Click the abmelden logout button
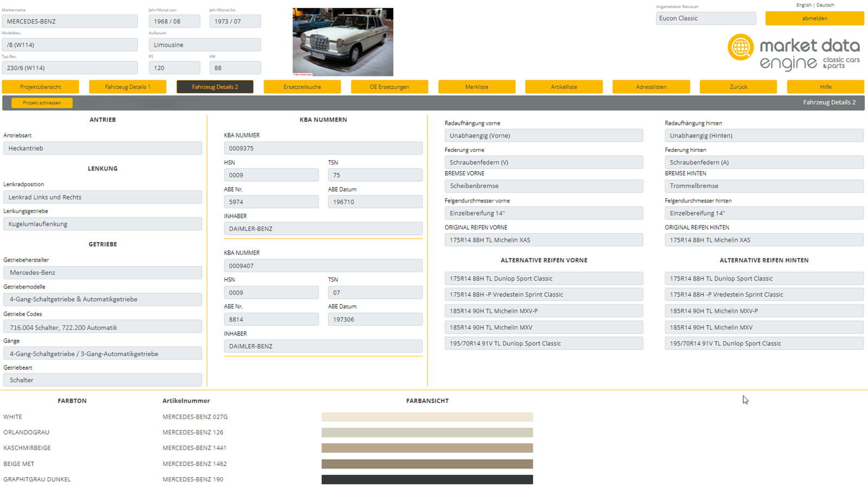This screenshot has width=868, height=488. [x=814, y=18]
